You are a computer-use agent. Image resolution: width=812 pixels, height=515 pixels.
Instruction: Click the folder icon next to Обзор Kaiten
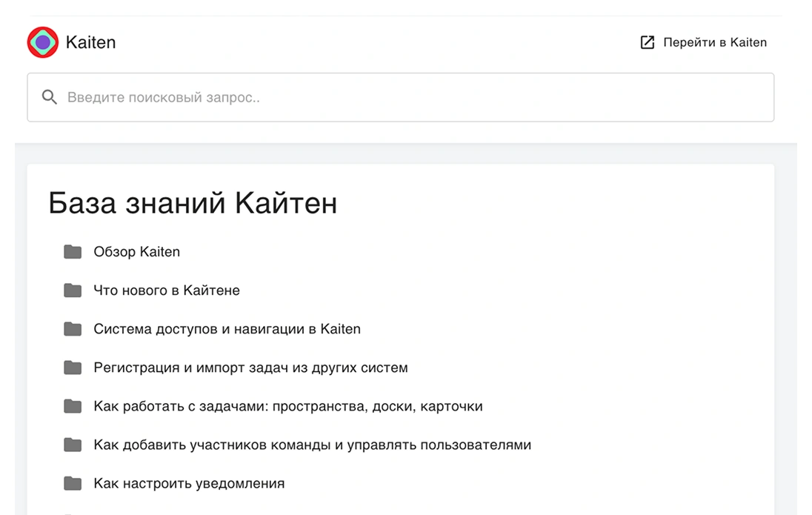(x=73, y=251)
